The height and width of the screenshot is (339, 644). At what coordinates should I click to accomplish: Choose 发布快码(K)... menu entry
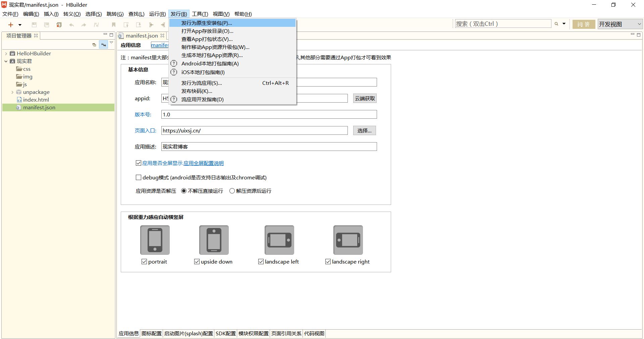pos(232,91)
